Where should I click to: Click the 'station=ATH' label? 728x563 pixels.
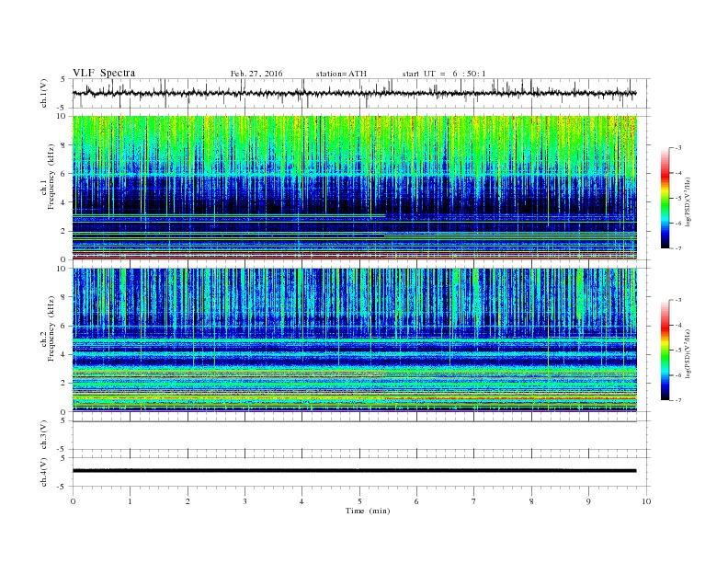point(341,74)
